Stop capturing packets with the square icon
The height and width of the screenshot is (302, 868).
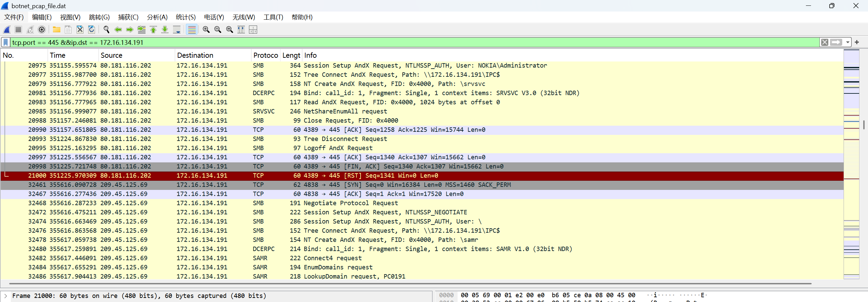[x=18, y=30]
